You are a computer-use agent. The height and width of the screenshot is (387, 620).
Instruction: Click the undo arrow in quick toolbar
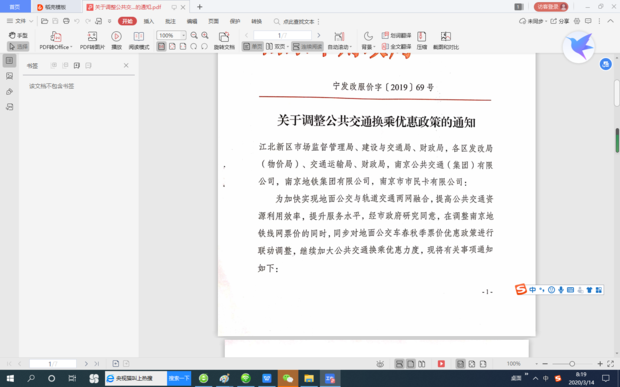pyautogui.click(x=77, y=21)
